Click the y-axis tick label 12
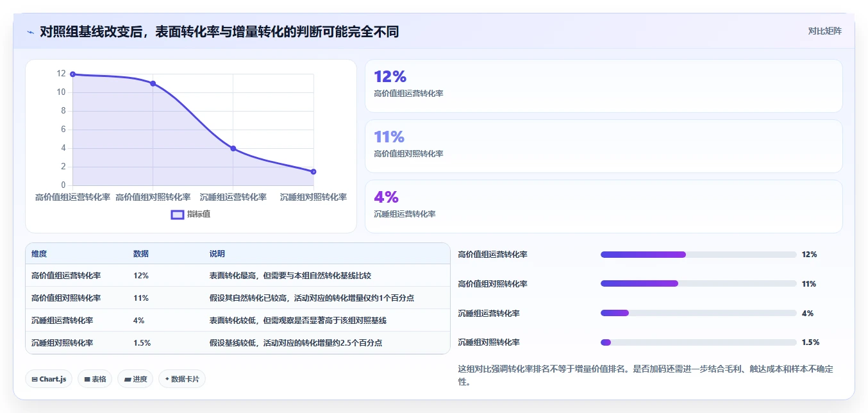Viewport: 868px width, 413px height. 62,74
